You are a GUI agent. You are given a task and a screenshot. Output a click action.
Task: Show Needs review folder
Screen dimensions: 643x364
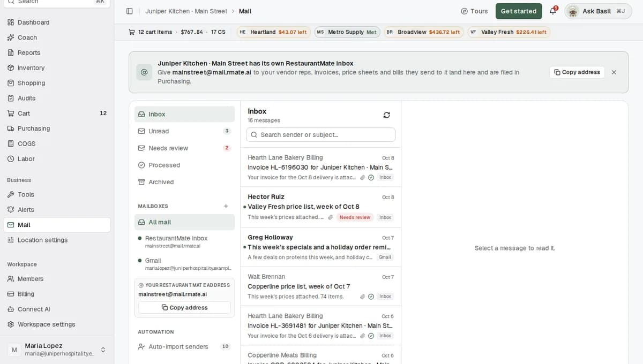[184, 148]
